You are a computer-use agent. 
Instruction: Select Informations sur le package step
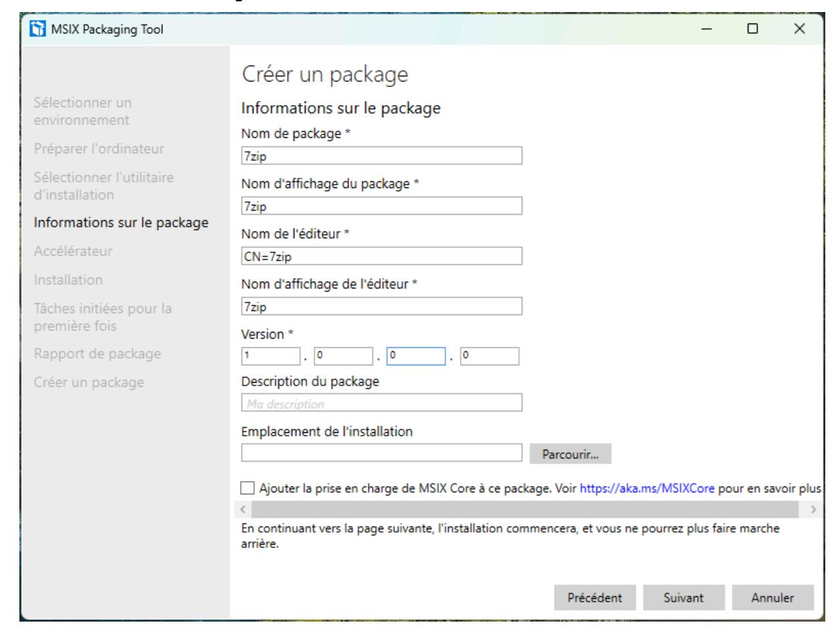(x=121, y=223)
